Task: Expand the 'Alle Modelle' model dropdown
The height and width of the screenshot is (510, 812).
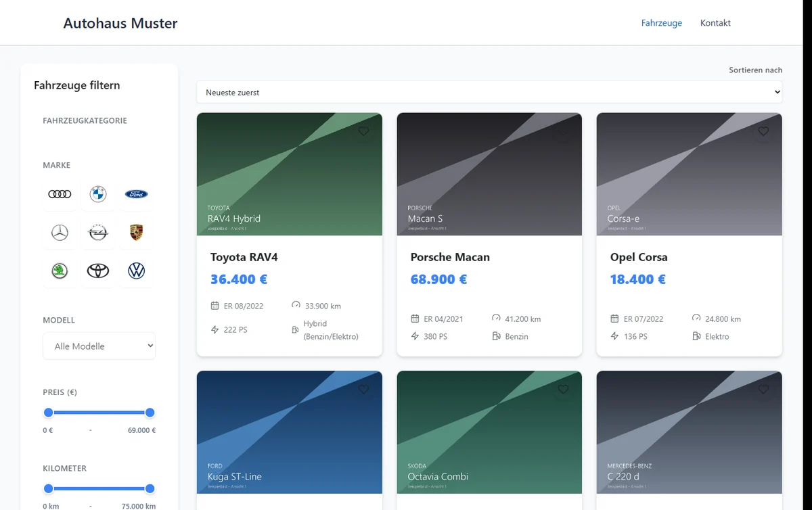Action: click(x=99, y=346)
